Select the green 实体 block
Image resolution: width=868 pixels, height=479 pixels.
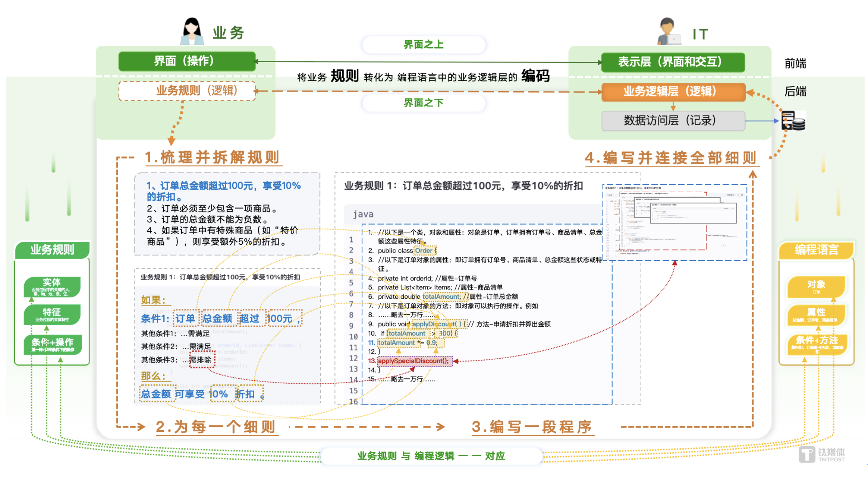(x=52, y=286)
